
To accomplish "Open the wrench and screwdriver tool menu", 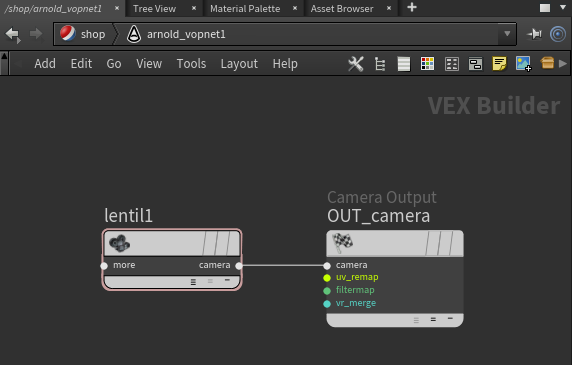I will click(x=356, y=64).
